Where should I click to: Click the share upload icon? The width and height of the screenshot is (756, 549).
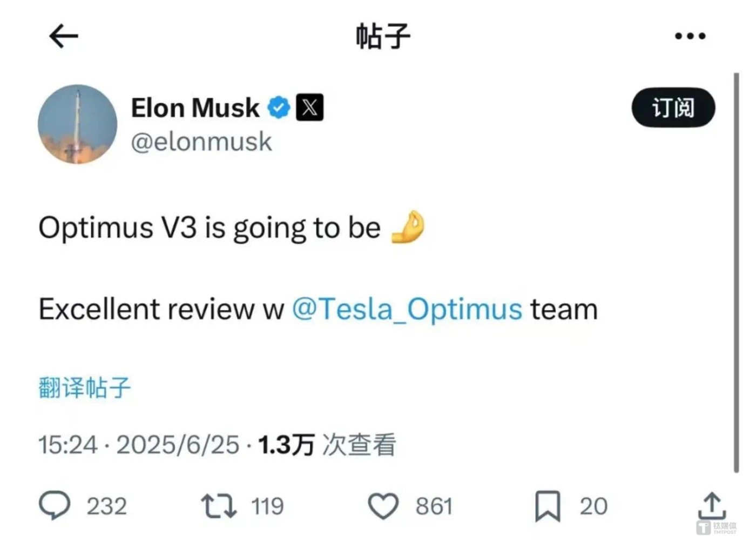point(712,506)
